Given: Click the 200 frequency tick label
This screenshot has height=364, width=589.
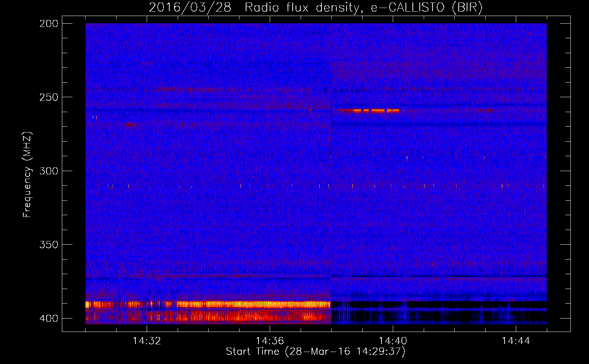Looking at the screenshot, I should tap(49, 24).
